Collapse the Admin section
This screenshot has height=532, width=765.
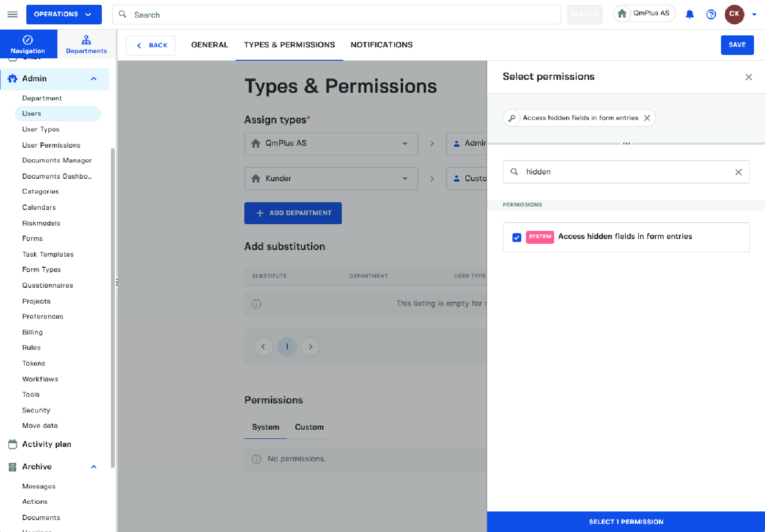coord(94,79)
